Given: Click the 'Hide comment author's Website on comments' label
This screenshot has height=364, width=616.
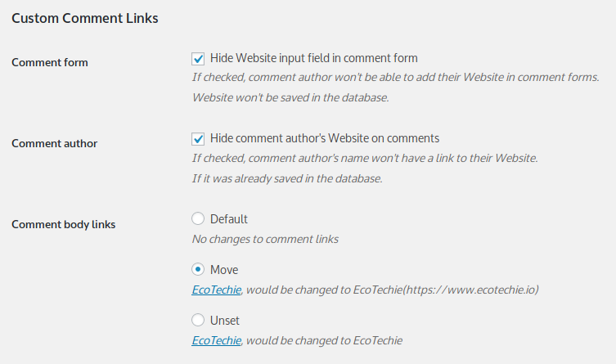Looking at the screenshot, I should click(325, 138).
